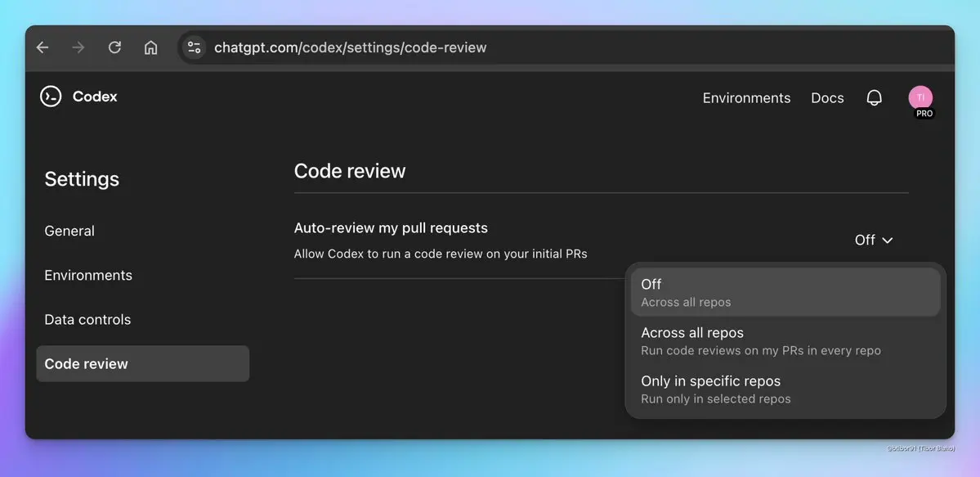The height and width of the screenshot is (477, 980).
Task: Open the TI profile avatar
Action: (920, 97)
